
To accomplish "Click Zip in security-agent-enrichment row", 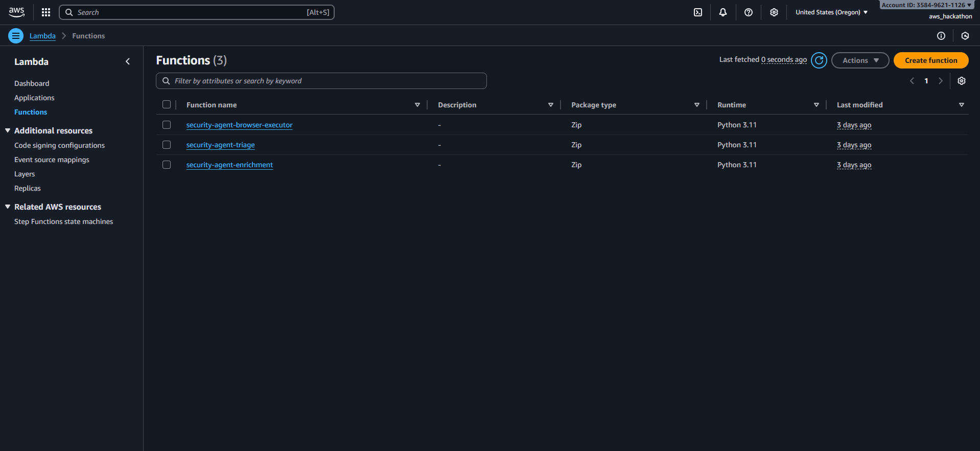I will click(x=576, y=165).
